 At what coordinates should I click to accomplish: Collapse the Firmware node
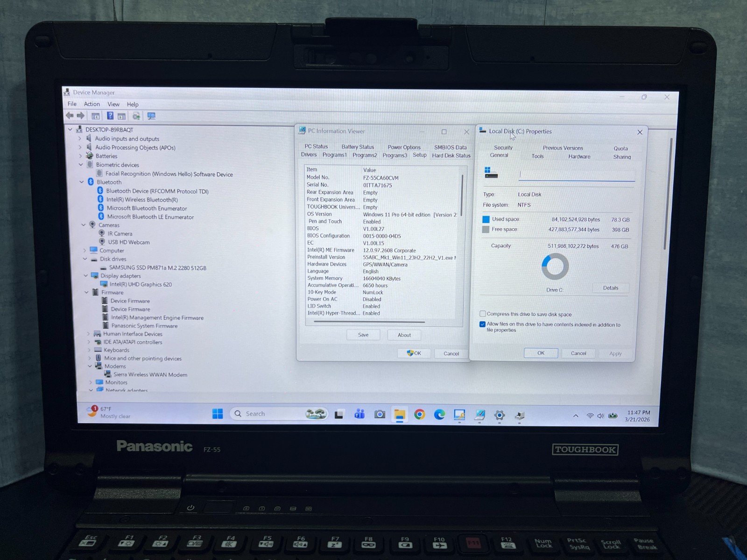(x=86, y=293)
